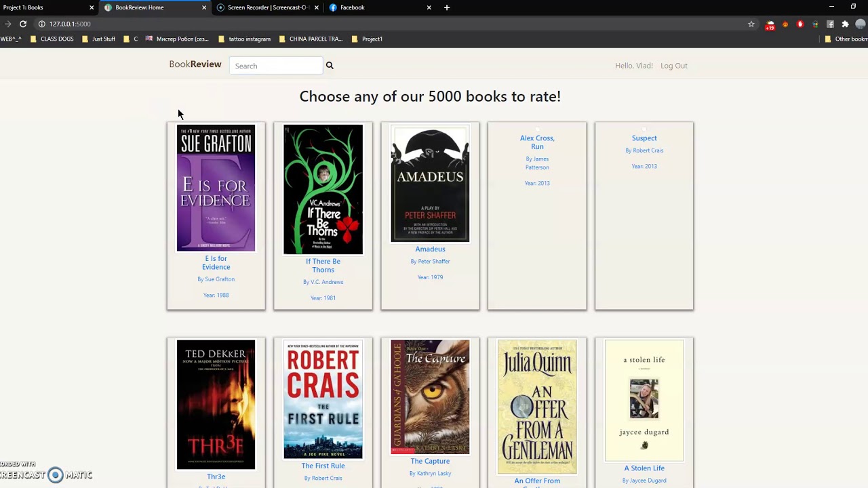Click the address bar URL 127.0.0.1:5000

click(x=70, y=24)
